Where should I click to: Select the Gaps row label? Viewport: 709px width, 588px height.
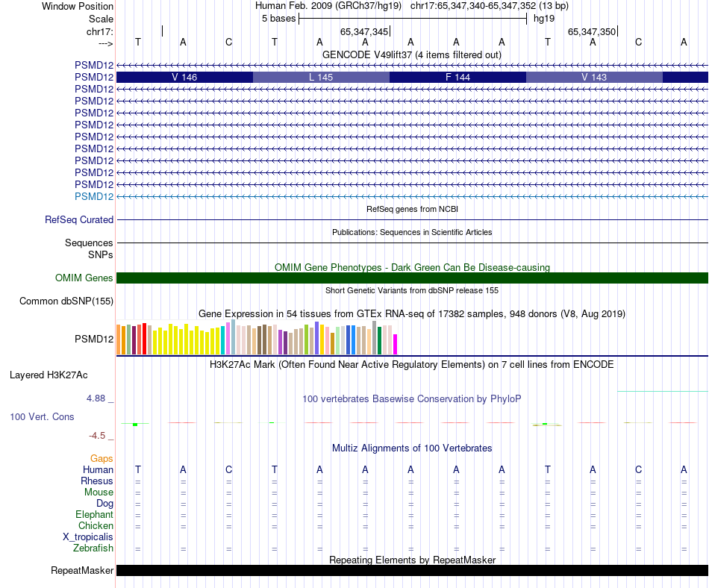[101, 459]
